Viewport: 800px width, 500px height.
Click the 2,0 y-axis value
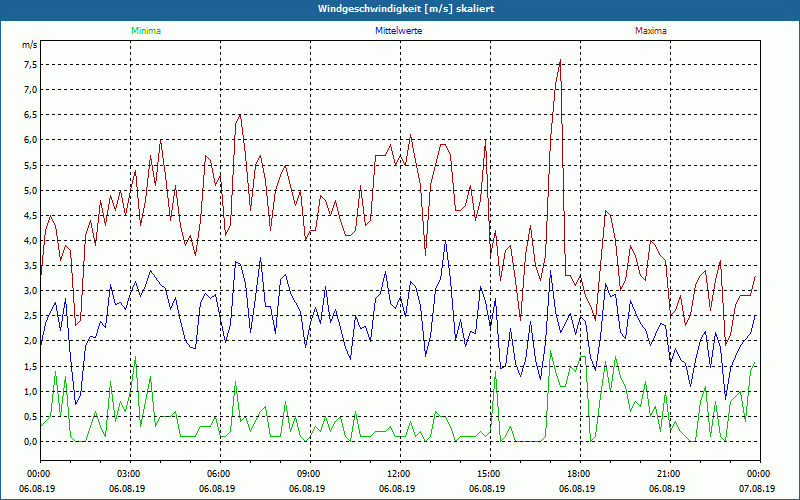[x=30, y=341]
